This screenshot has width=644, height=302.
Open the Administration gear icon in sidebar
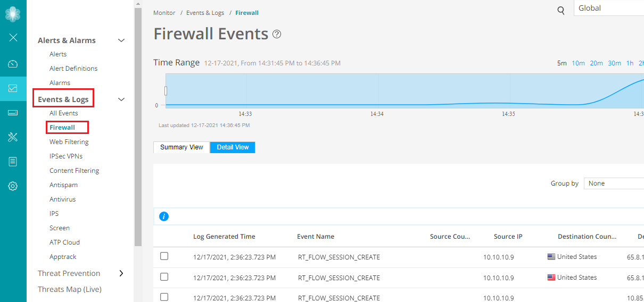[x=13, y=186]
